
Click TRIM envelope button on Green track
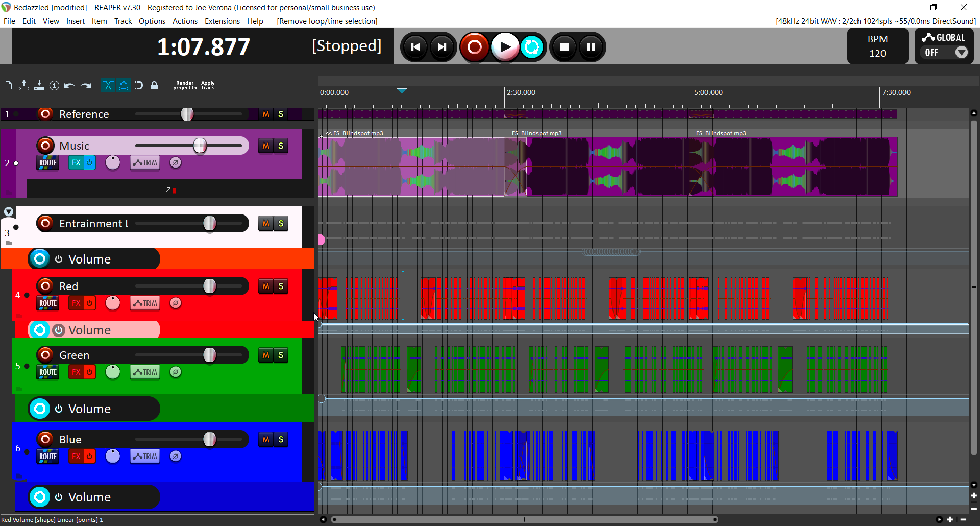coord(145,372)
